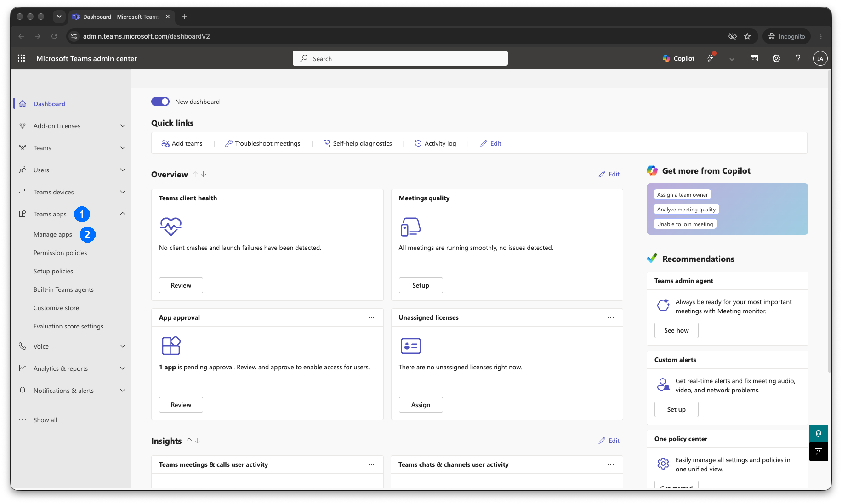This screenshot has height=504, width=842.
Task: Open Permission policies in sidebar
Action: (60, 253)
